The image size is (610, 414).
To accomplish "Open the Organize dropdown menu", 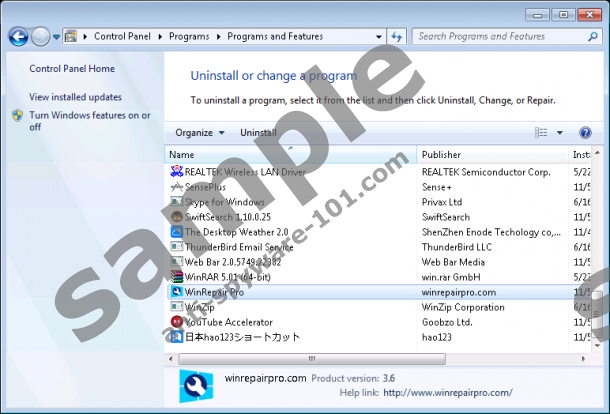I will pos(199,133).
